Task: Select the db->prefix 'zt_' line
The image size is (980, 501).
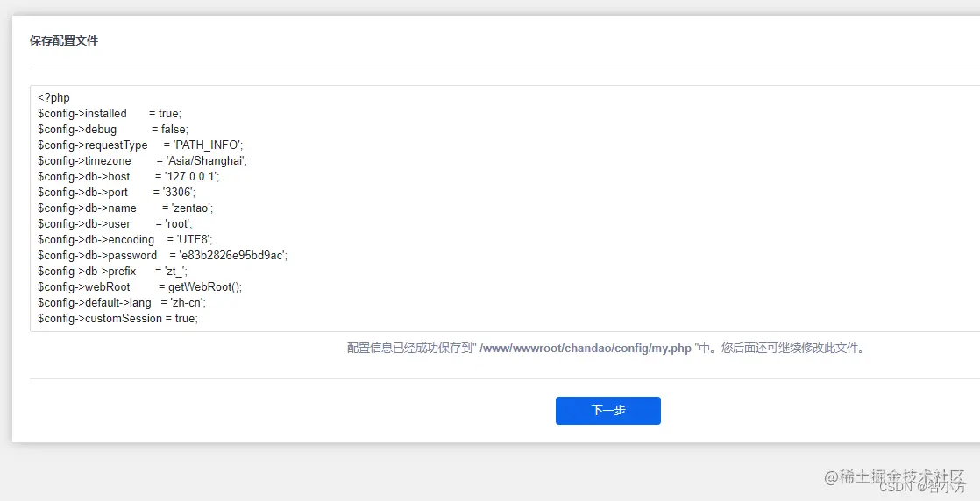Action: [x=112, y=272]
